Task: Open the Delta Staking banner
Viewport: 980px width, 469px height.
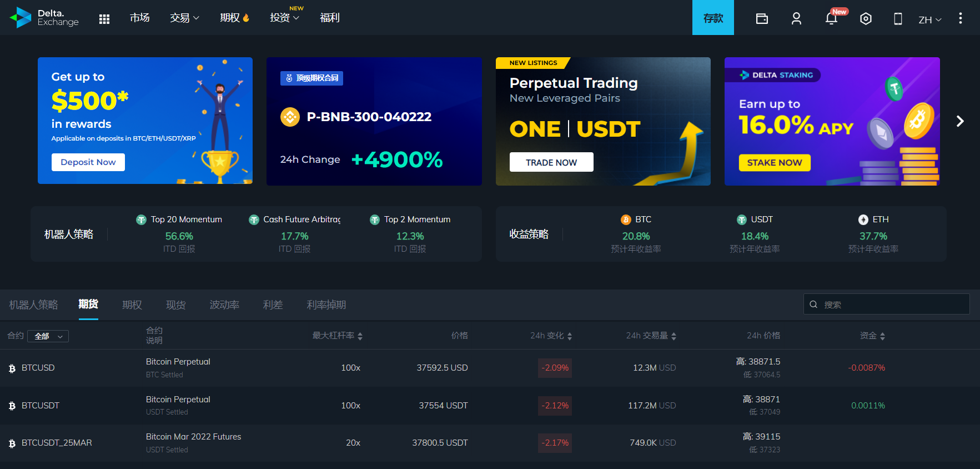Action: click(832, 121)
